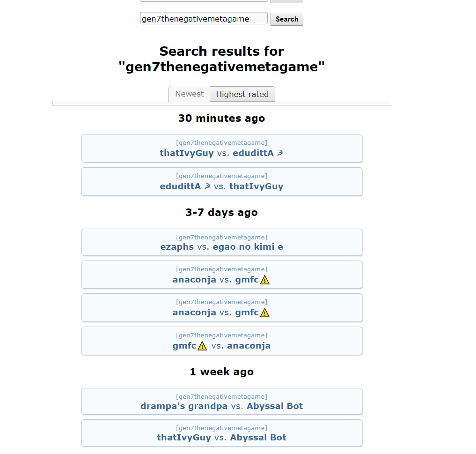Switch to the Highest rated tab
476x454 pixels.
pyautogui.click(x=242, y=94)
